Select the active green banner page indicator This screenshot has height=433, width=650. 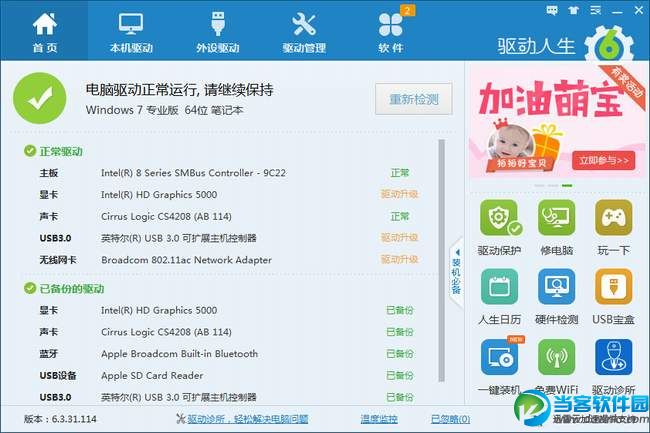(567, 185)
